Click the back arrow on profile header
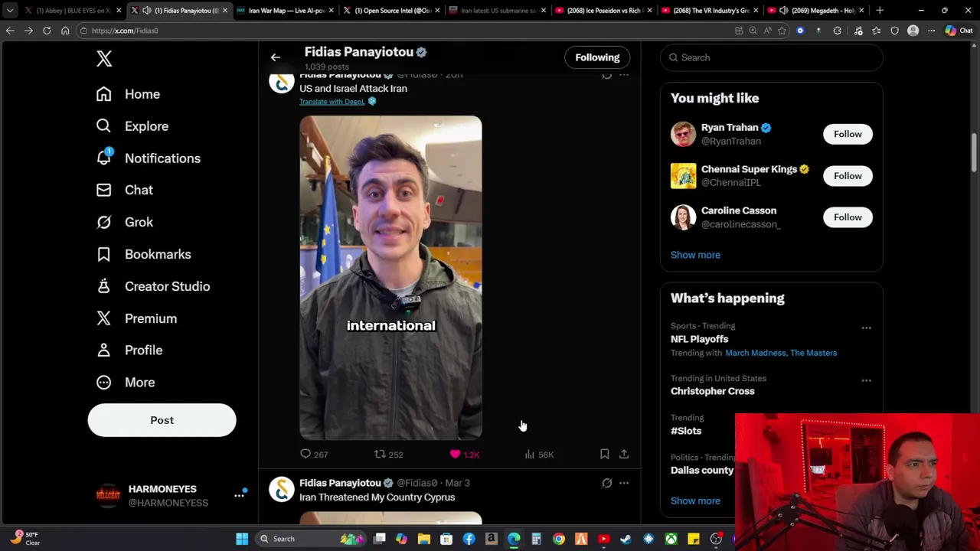The image size is (980, 551). click(276, 57)
